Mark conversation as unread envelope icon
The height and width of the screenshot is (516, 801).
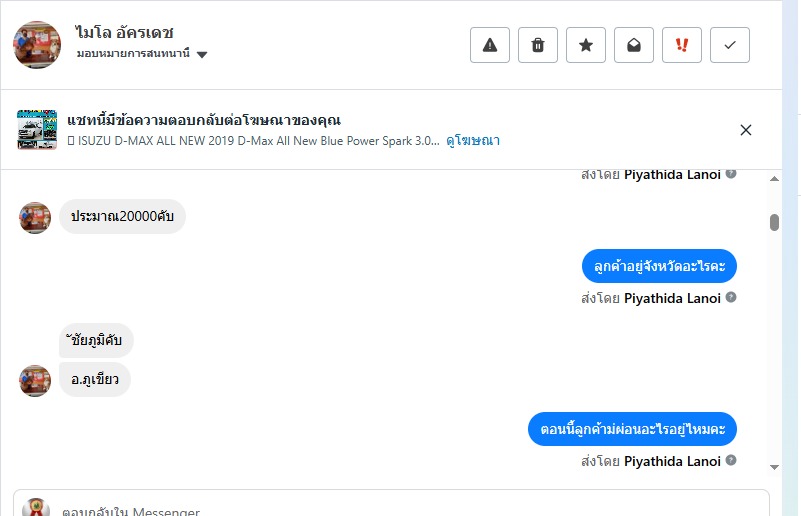pyautogui.click(x=634, y=45)
